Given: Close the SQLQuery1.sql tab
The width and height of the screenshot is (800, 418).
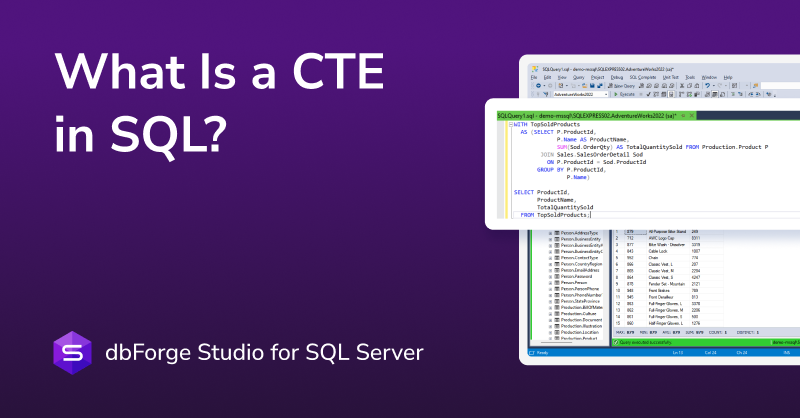Looking at the screenshot, I should click(692, 116).
